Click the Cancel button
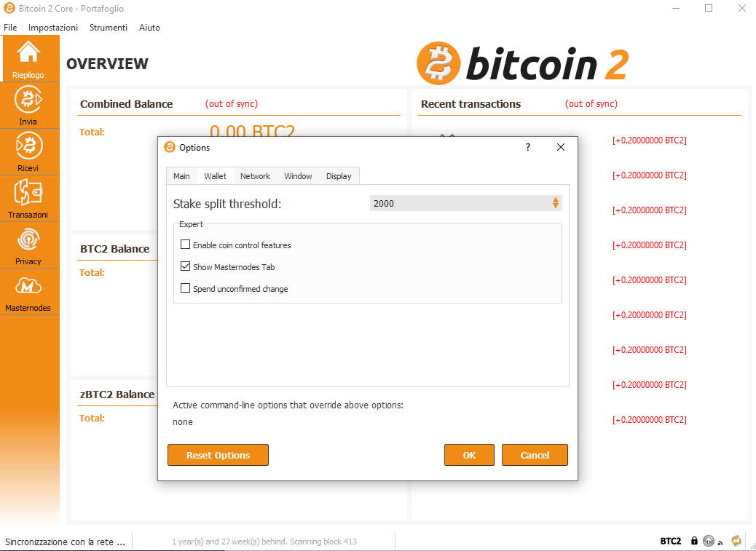 point(535,455)
